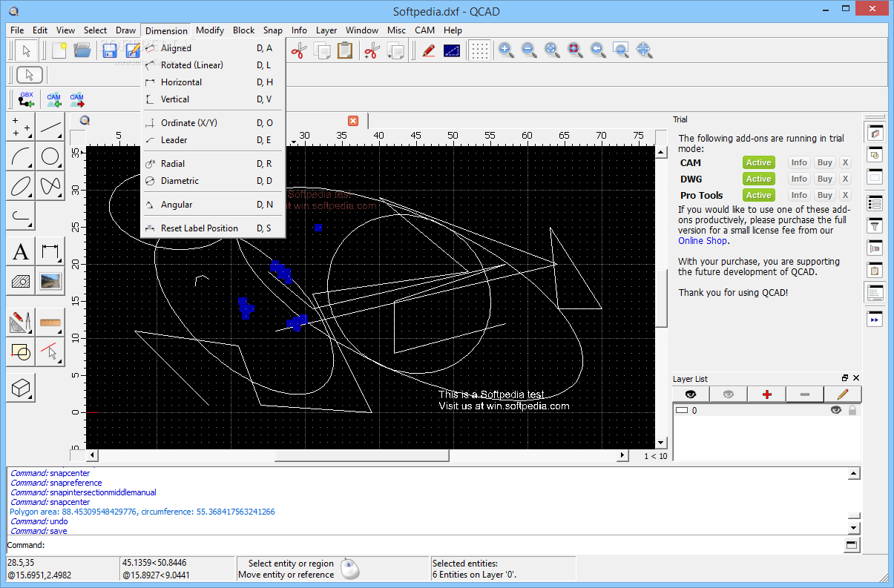The width and height of the screenshot is (894, 588).
Task: Click the Cut scissors icon
Action: coord(298,50)
